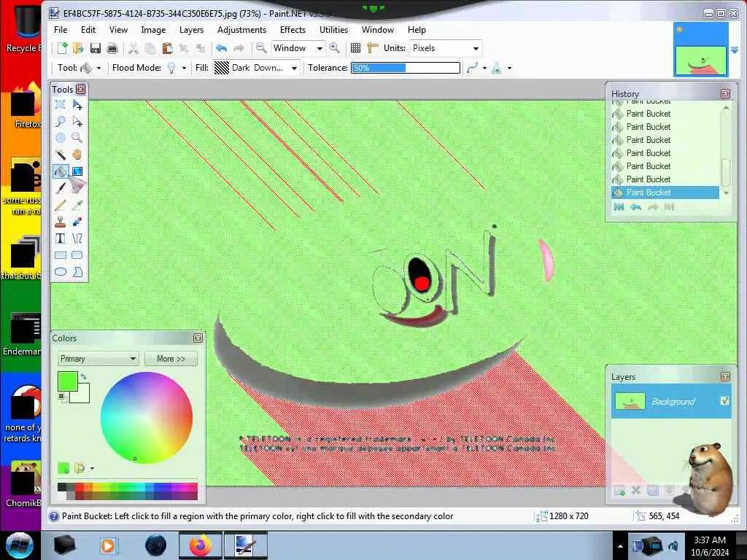747x560 pixels.
Task: Click the Open file toolbar icon
Action: point(78,47)
